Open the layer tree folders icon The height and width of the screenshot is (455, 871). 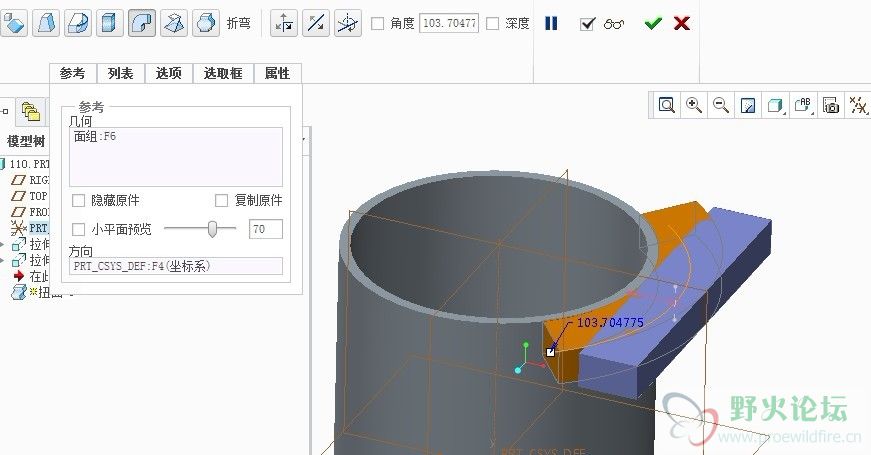31,112
